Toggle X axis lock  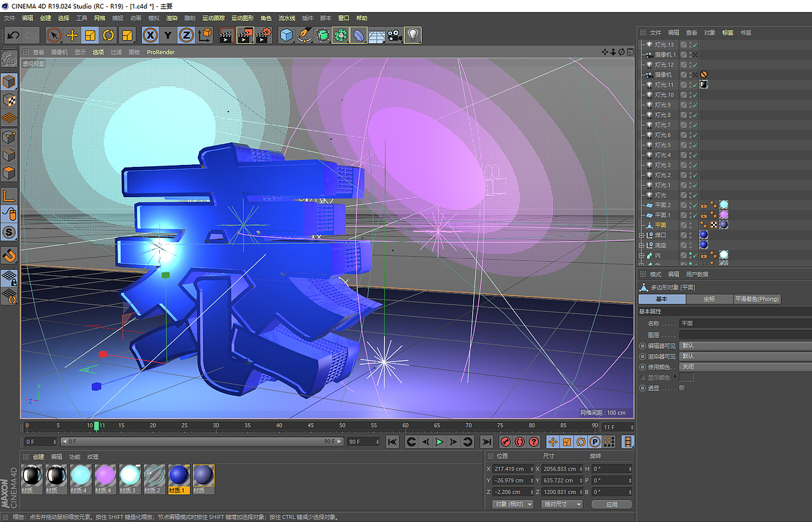[x=150, y=36]
